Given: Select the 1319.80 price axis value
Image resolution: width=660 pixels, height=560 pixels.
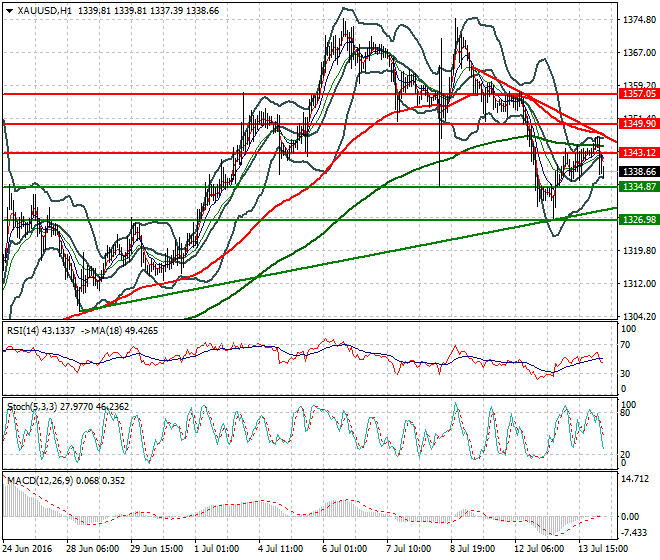Looking at the screenshot, I should click(639, 251).
